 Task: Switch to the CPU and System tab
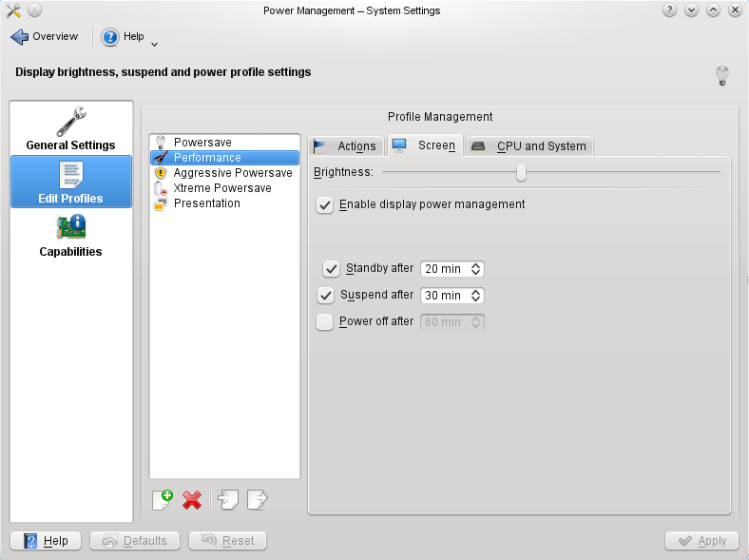[x=531, y=145]
